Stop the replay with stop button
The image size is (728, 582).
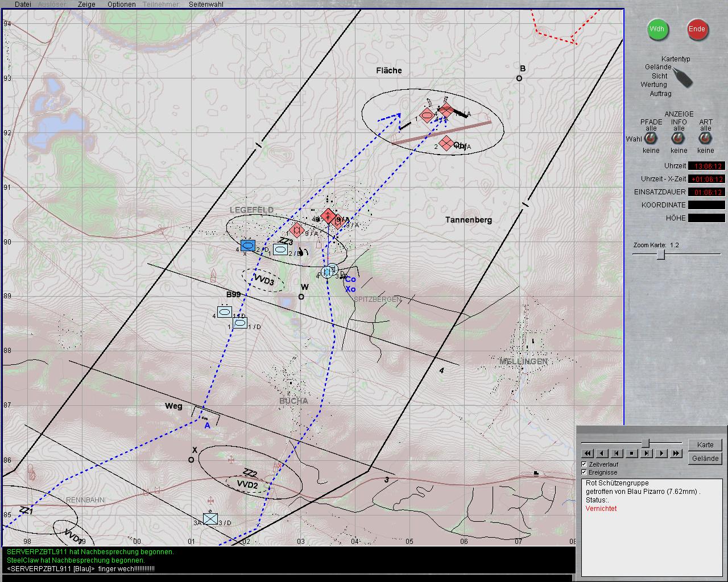632,453
